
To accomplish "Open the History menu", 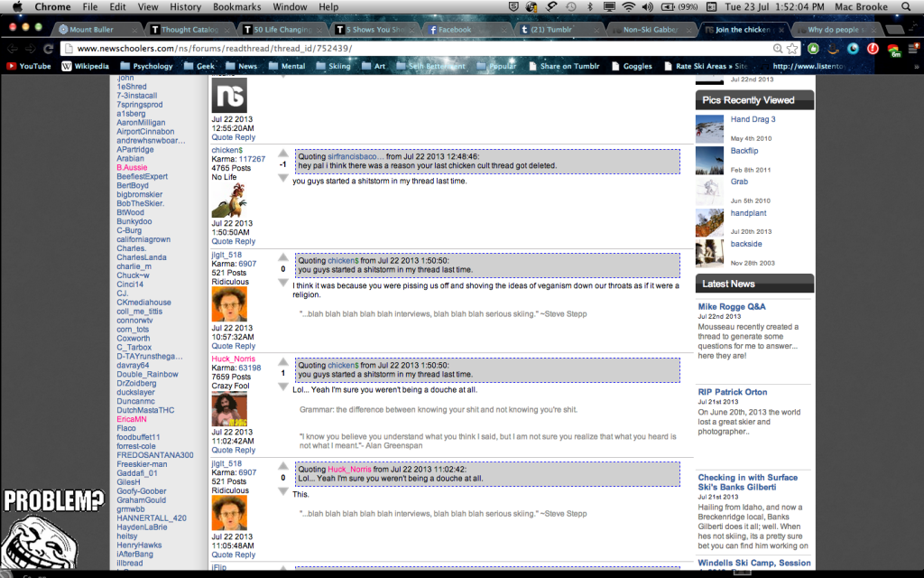I will [185, 6].
